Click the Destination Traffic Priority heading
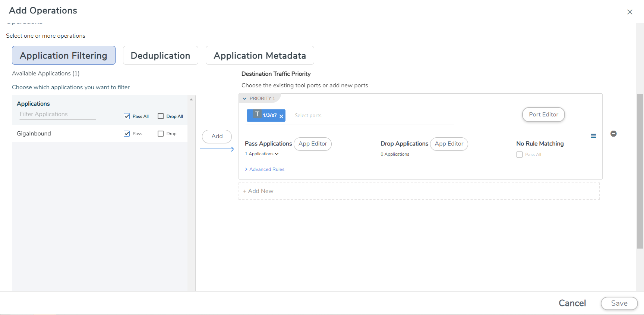 (276, 74)
